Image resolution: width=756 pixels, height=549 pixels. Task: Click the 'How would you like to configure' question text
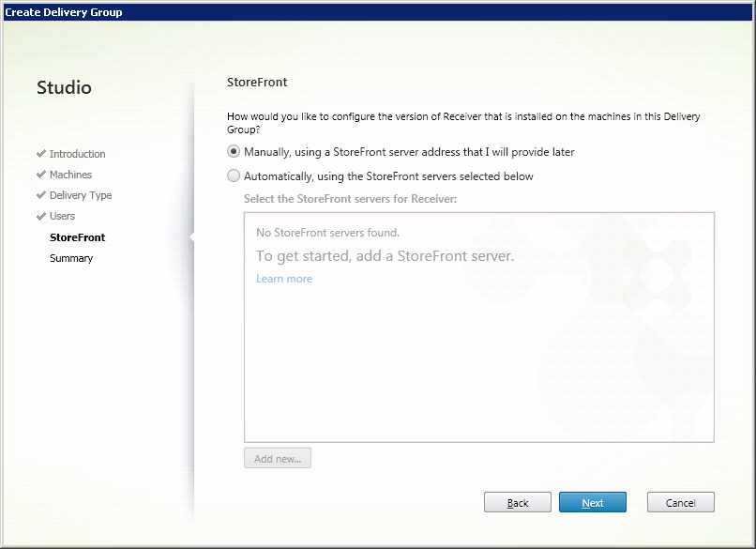pyautogui.click(x=463, y=123)
